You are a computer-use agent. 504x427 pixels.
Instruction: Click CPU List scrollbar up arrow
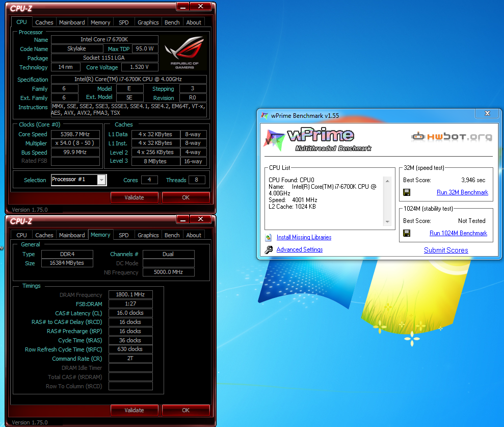387,181
